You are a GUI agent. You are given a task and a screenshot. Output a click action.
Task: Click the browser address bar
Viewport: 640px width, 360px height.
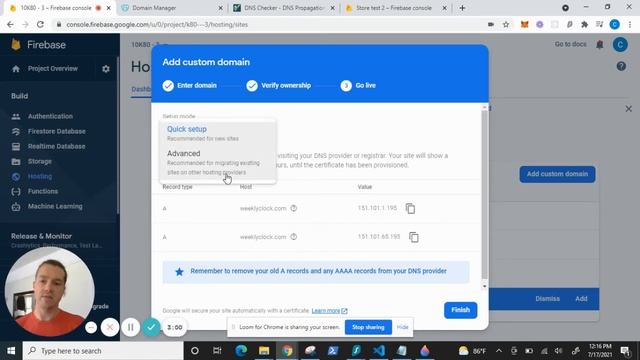click(x=269, y=24)
